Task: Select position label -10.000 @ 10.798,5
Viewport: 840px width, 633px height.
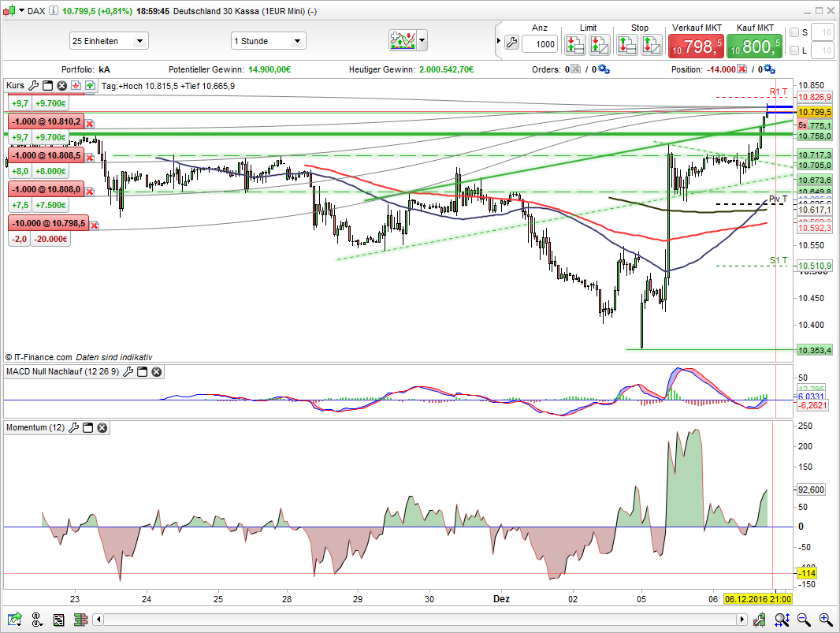Action: coord(49,224)
